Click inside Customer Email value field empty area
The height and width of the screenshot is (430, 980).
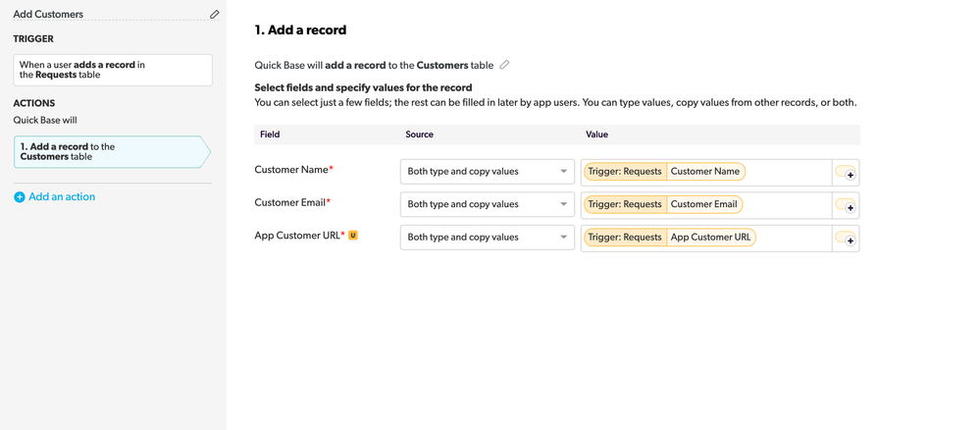coord(788,205)
